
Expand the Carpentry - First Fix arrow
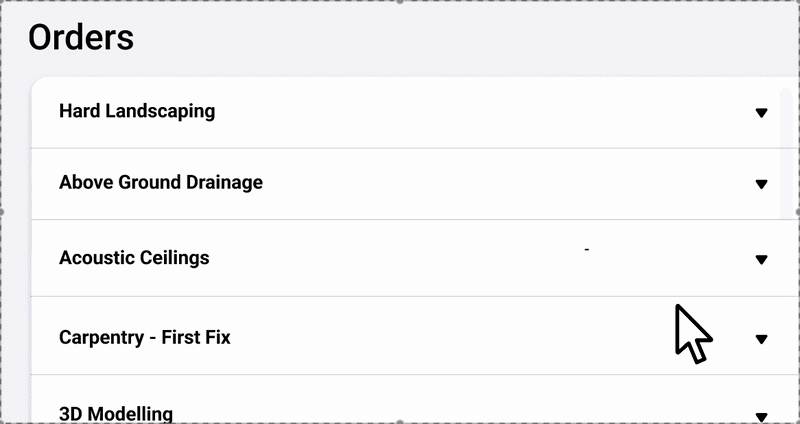tap(761, 340)
